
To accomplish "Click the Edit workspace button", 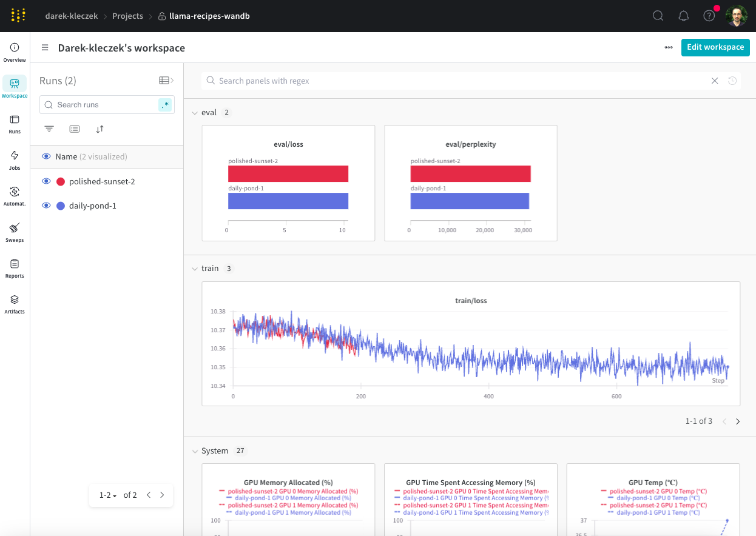I will (715, 47).
